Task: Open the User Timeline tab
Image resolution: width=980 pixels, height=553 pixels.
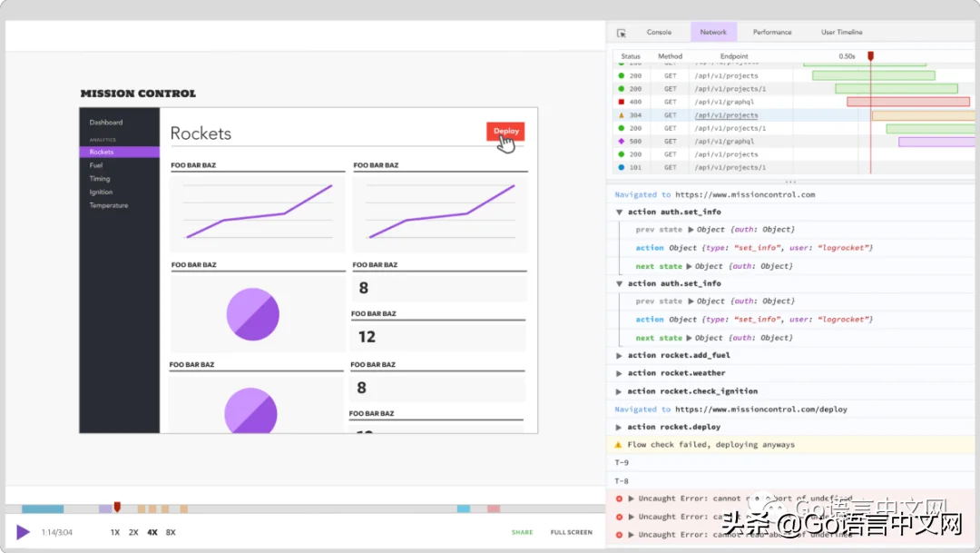Action: (x=841, y=32)
